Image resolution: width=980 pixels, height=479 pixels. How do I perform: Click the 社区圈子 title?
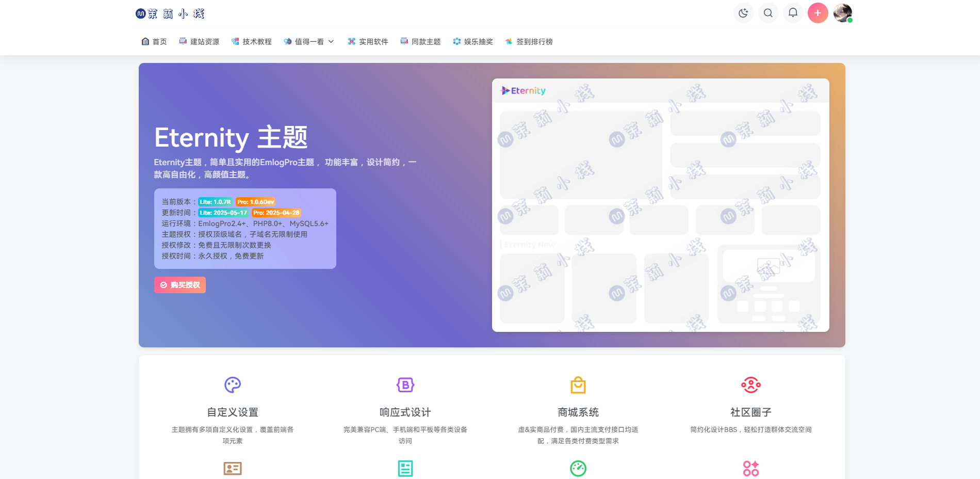pyautogui.click(x=751, y=412)
